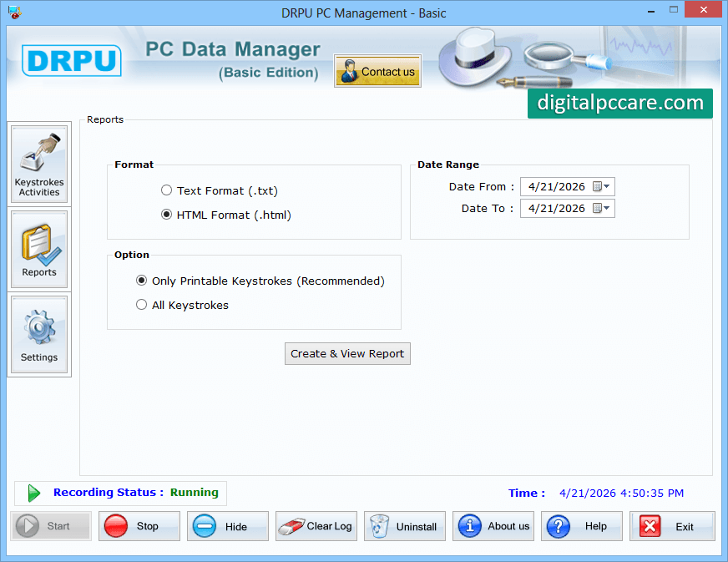Click the Uninstall button
Screen dimensions: 728x562
click(405, 526)
